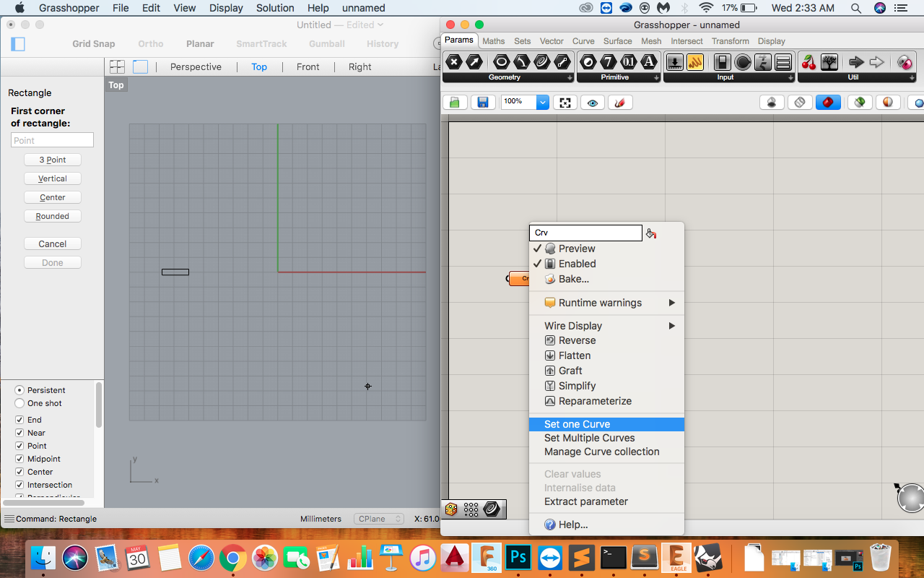Select the round Button input icon
Screen dimensions: 924x578
(743, 62)
